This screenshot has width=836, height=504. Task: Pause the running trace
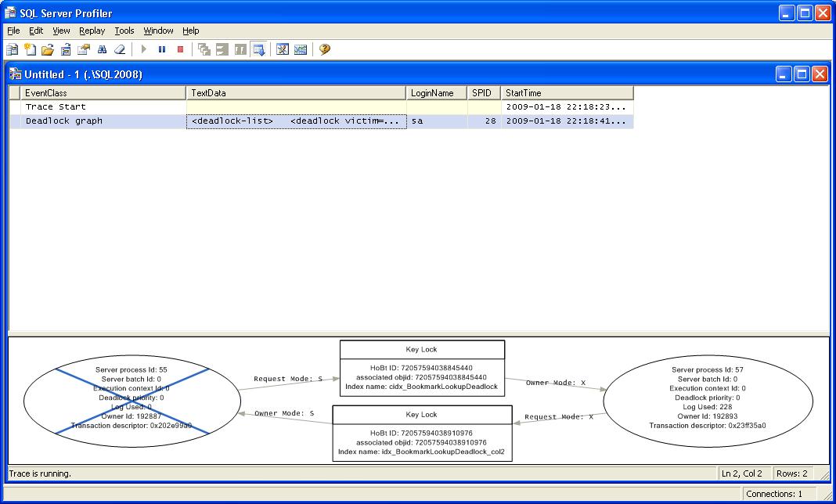click(x=162, y=49)
